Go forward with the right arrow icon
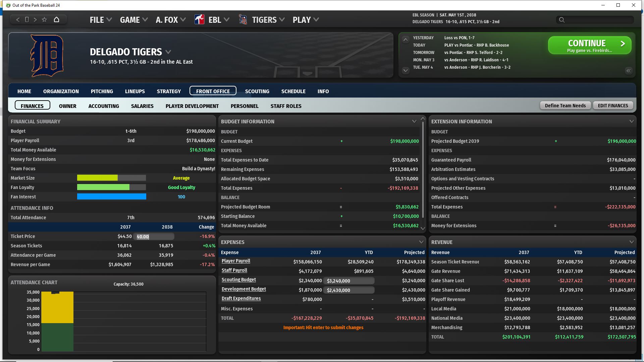Viewport: 644px width, 362px height. click(x=35, y=19)
